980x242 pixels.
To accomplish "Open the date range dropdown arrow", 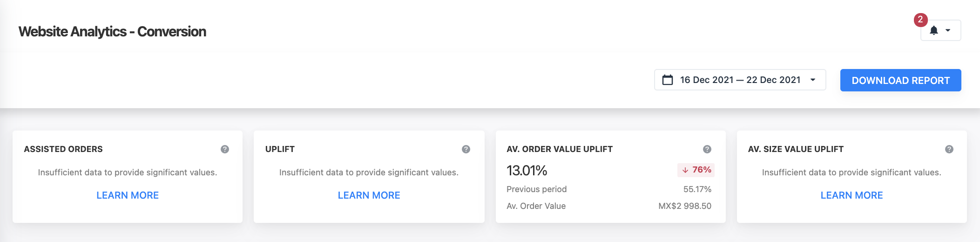I will click(813, 80).
